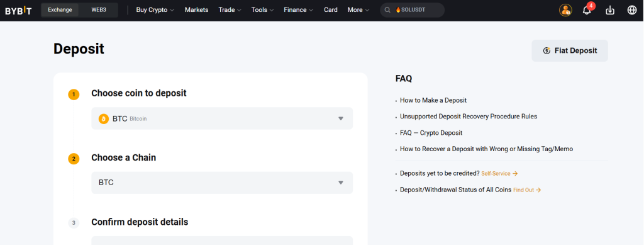The image size is (644, 245).
Task: Expand the More menu
Action: [x=358, y=10]
